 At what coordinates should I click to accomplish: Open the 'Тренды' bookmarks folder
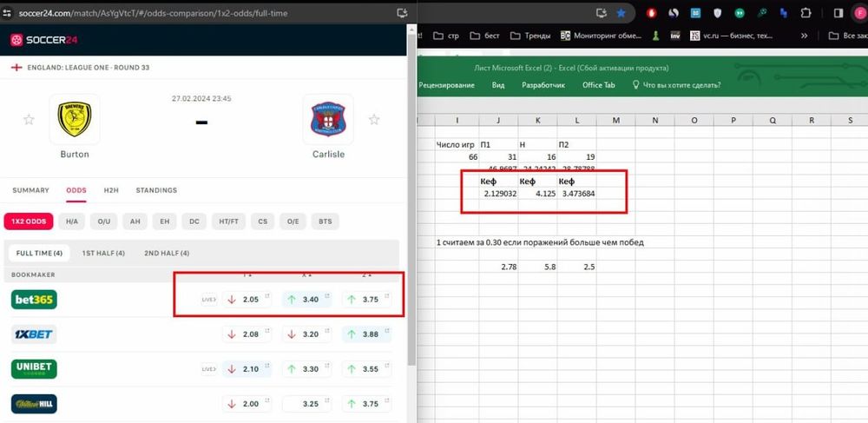[x=530, y=36]
